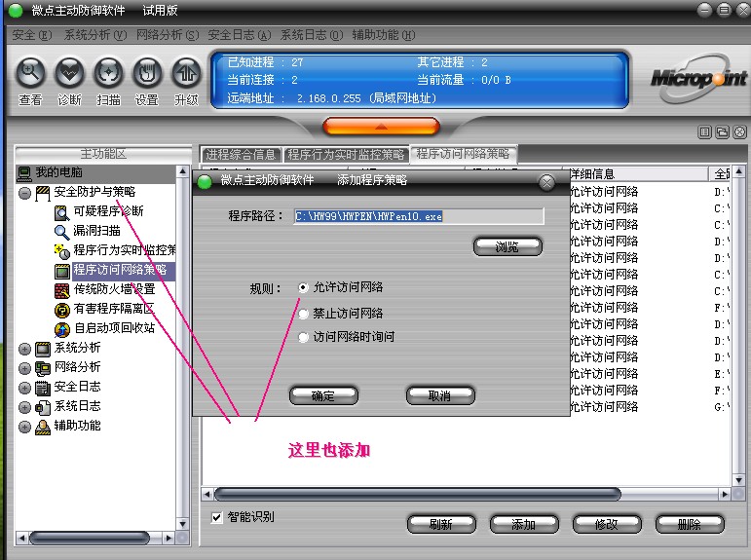
Task: Select 传统防火墙设置 in the tree
Action: point(115,290)
